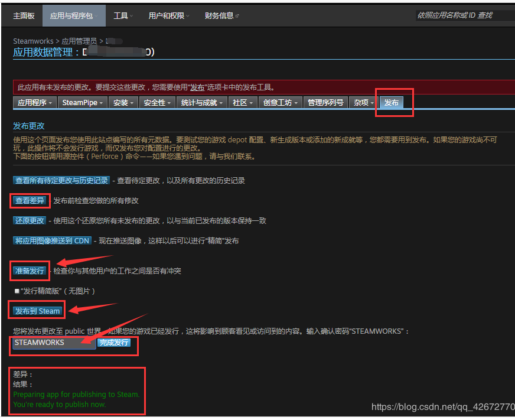Click the 发布到 Steam button
515x420 pixels.
point(37,311)
